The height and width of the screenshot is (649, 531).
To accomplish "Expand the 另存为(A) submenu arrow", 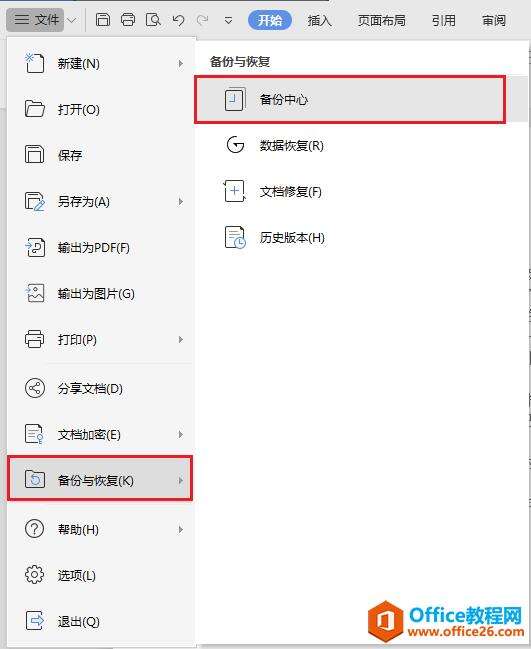I will click(x=180, y=202).
